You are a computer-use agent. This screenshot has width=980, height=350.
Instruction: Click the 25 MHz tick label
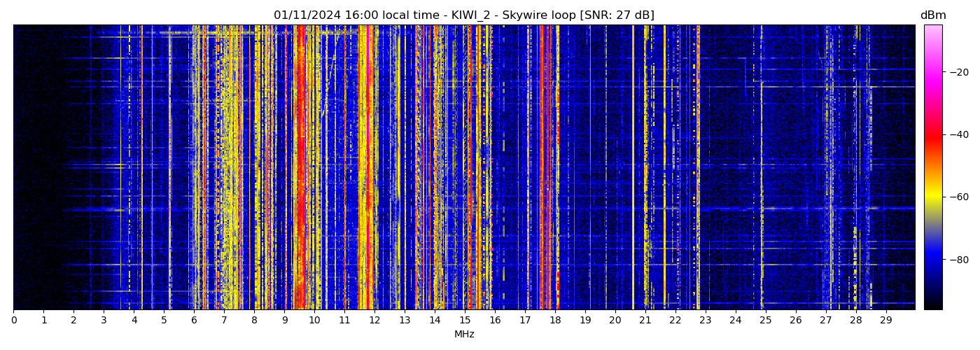tap(765, 320)
